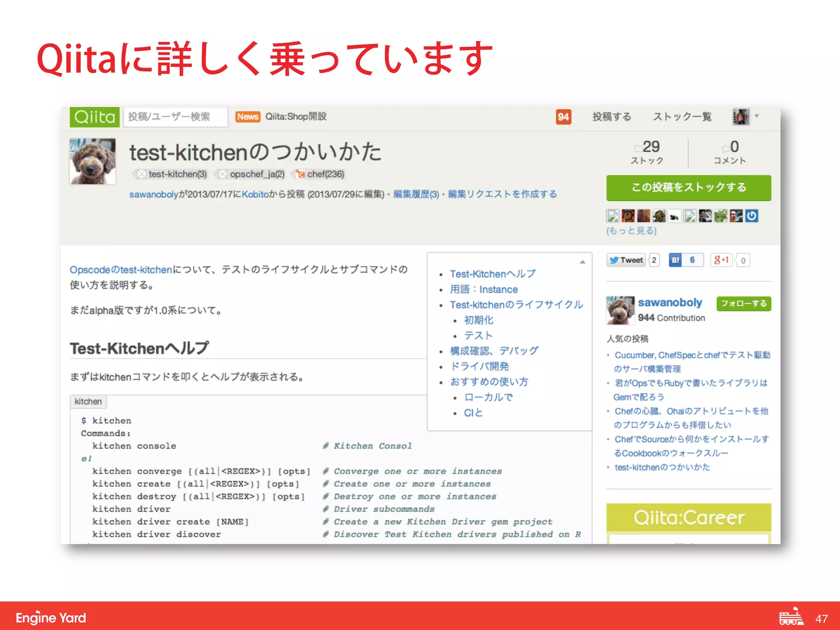Screen dimensions: 840x630
Task: Open 編集履歴(3) edit history
Action: 416,194
